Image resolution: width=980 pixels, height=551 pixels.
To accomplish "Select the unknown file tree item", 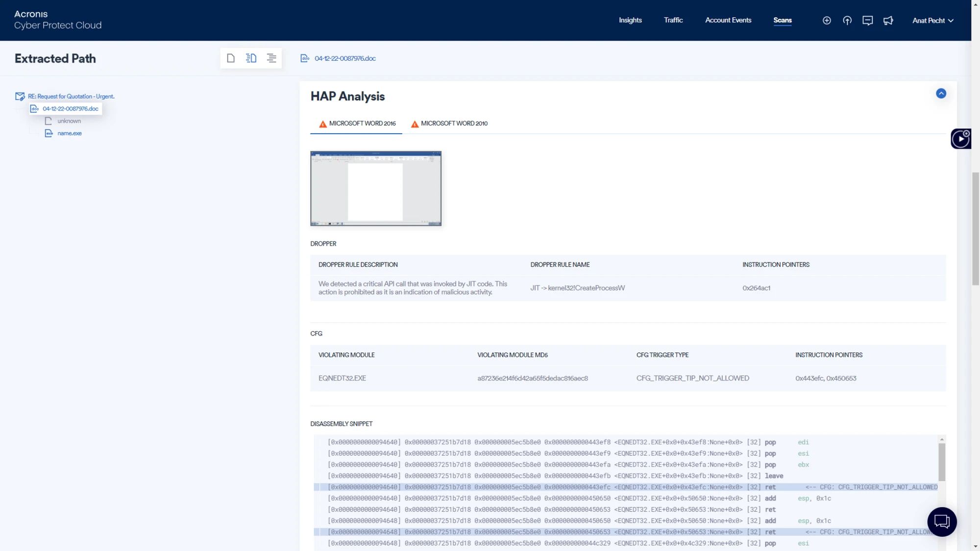I will 69,121.
